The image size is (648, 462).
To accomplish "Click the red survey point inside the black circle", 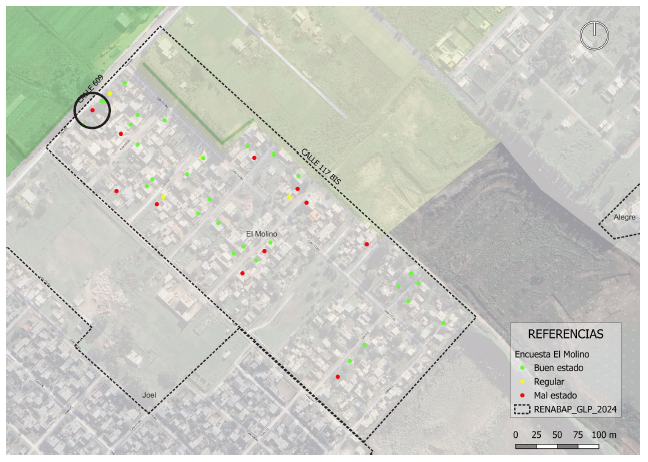I will coord(93,110).
